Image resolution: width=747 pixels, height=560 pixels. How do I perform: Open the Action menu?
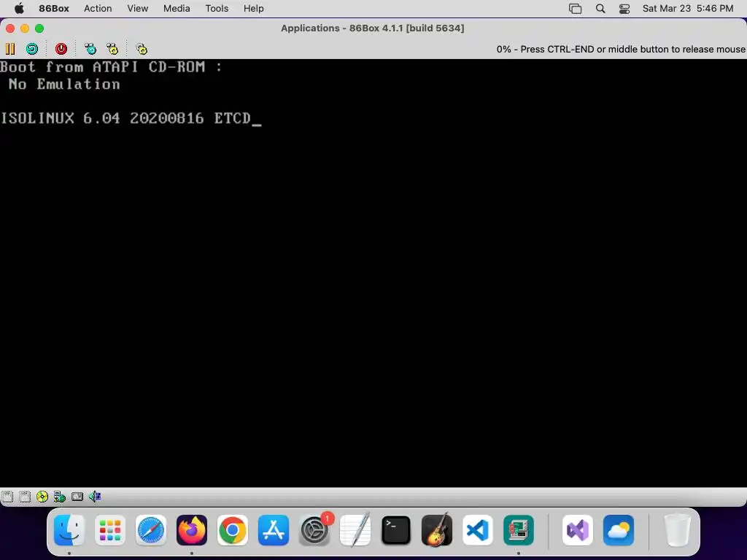pos(98,9)
